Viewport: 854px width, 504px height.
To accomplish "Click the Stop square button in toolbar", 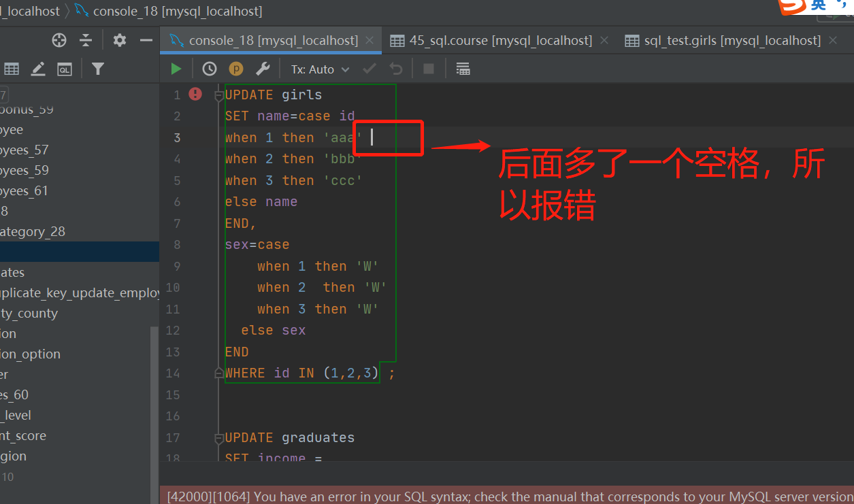I will coord(429,69).
